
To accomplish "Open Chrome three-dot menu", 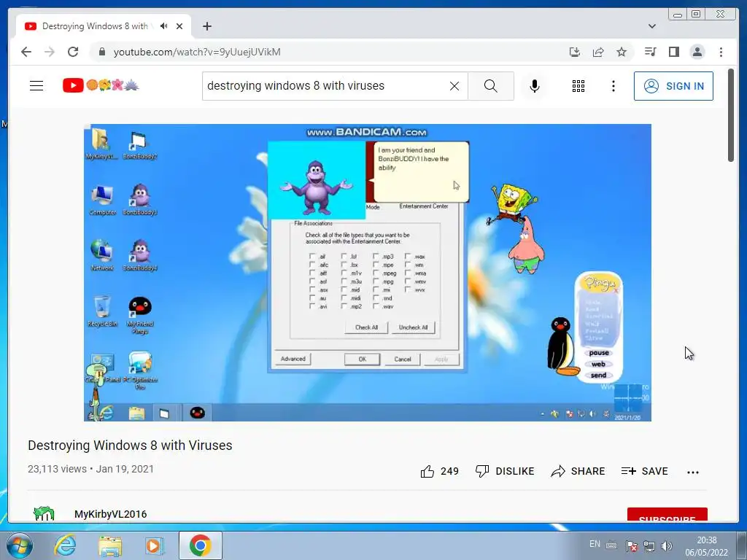I will click(721, 52).
